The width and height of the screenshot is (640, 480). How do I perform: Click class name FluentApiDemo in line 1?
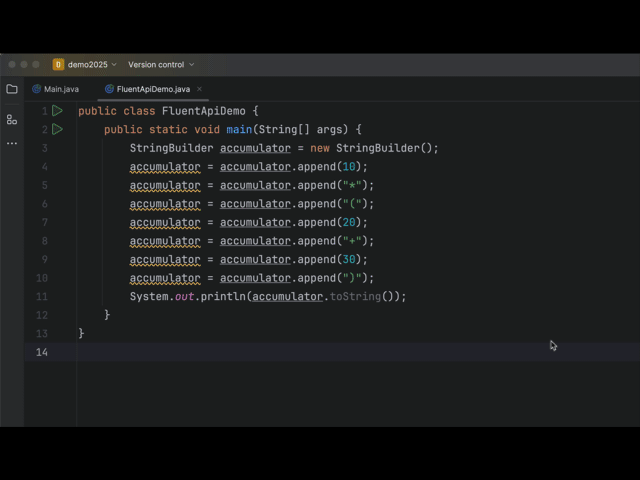(x=204, y=111)
